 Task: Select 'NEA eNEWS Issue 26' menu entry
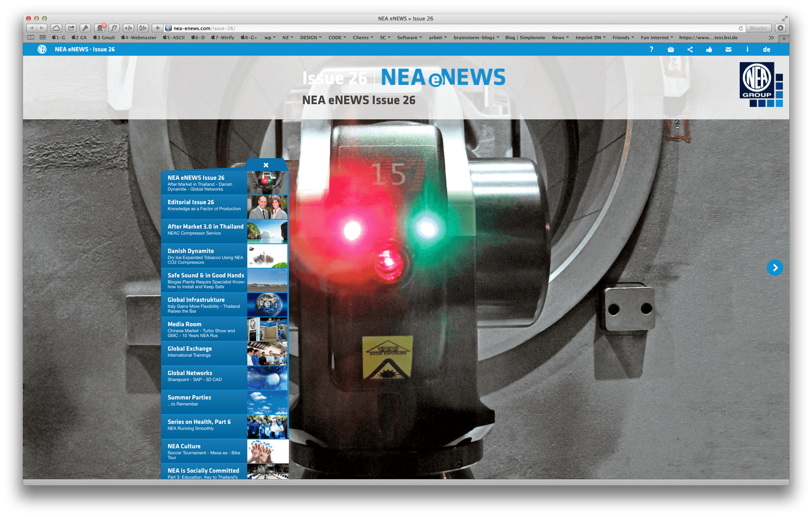225,182
